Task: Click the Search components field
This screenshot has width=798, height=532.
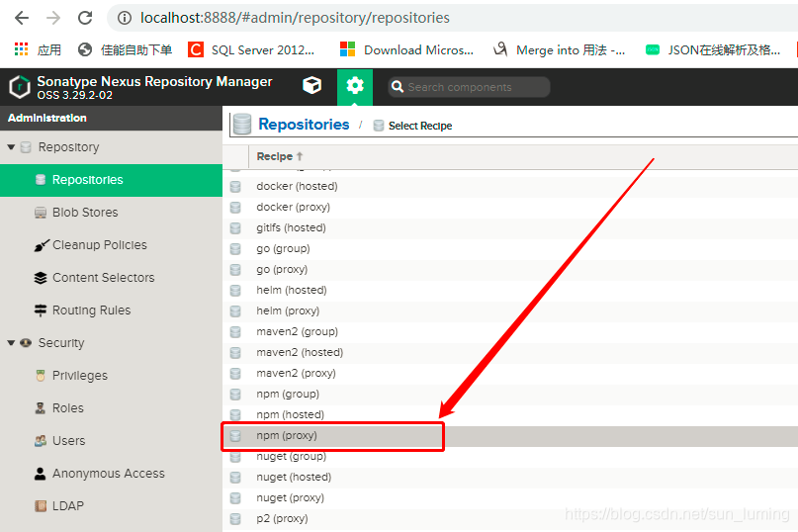Action: 470,87
